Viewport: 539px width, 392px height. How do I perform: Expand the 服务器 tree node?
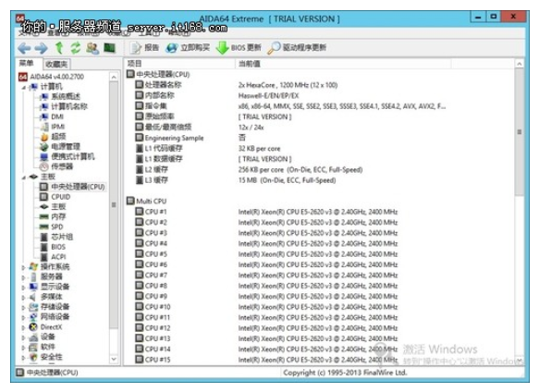[x=23, y=277]
